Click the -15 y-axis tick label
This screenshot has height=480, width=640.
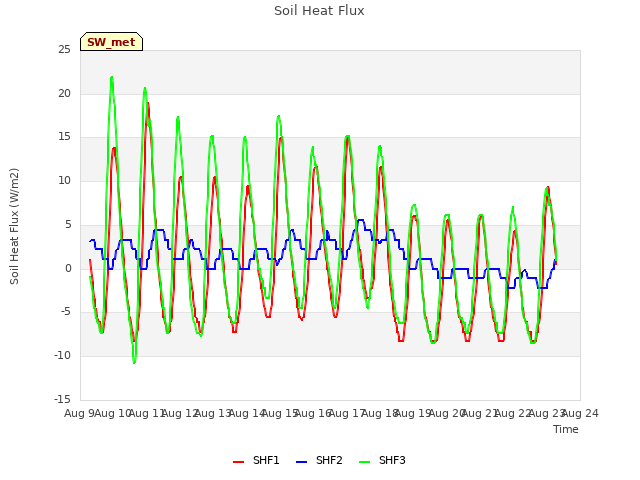(x=62, y=399)
